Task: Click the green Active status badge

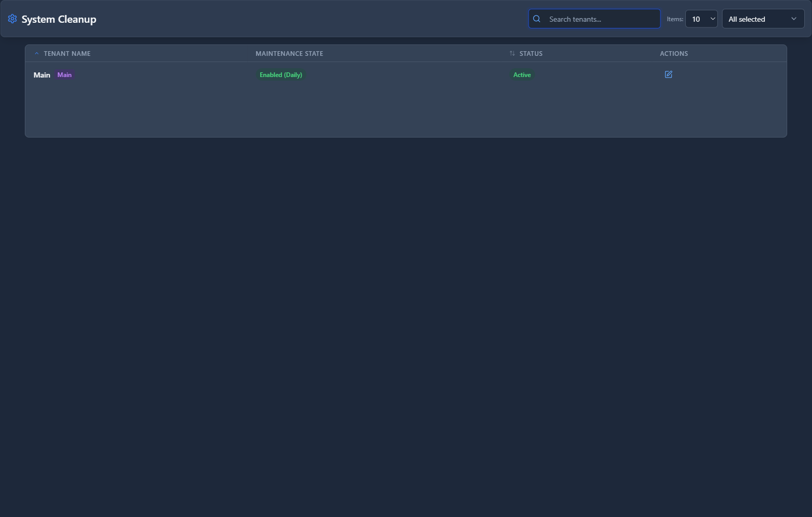Action: (522, 75)
